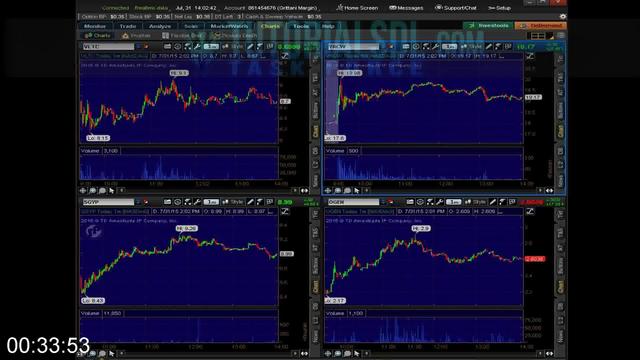
Task: Open the 1m timeframe selector on OGEN chart
Action: 453,202
